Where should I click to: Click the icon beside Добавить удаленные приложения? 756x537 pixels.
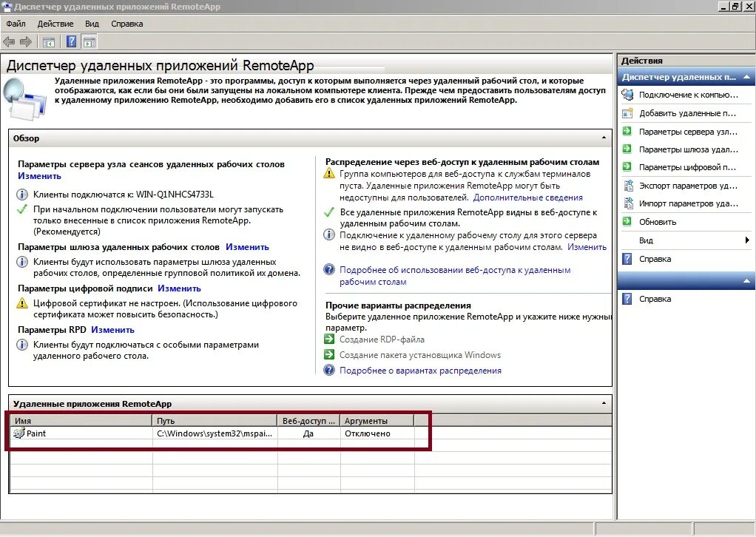click(x=628, y=113)
